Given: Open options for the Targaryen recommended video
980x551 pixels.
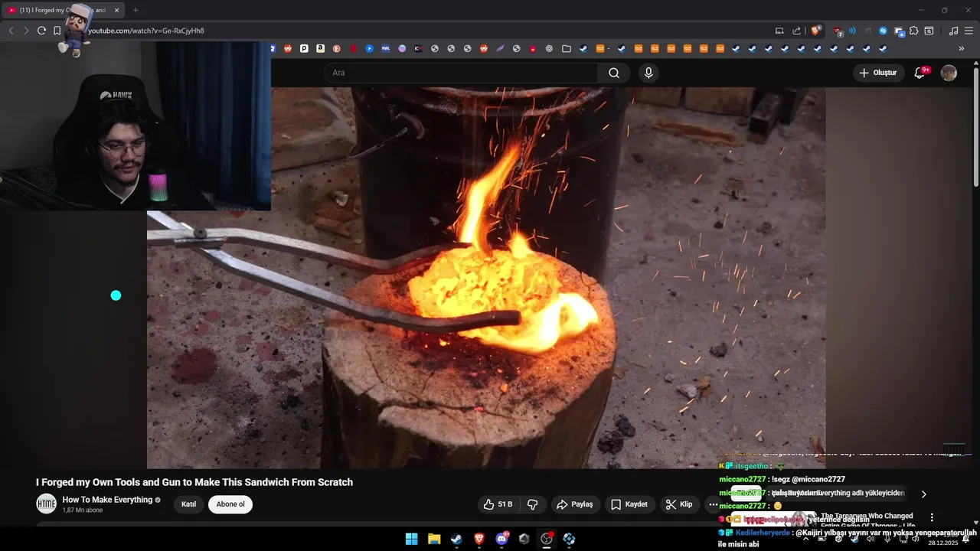Looking at the screenshot, I should (x=932, y=517).
